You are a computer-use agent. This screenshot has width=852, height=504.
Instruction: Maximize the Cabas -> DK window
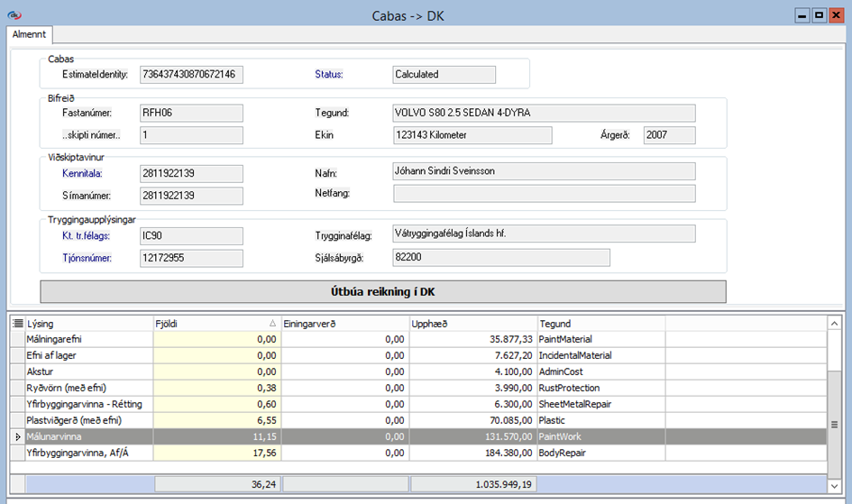pos(819,15)
